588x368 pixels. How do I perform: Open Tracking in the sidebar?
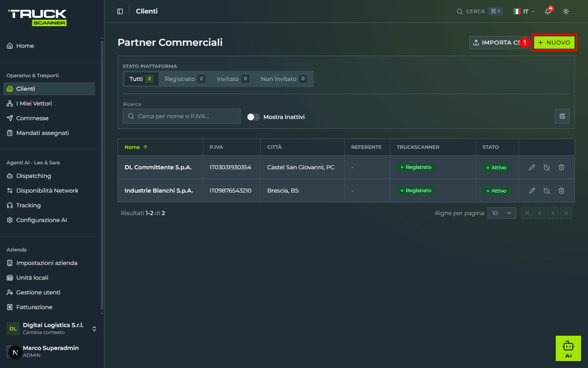click(x=49, y=205)
